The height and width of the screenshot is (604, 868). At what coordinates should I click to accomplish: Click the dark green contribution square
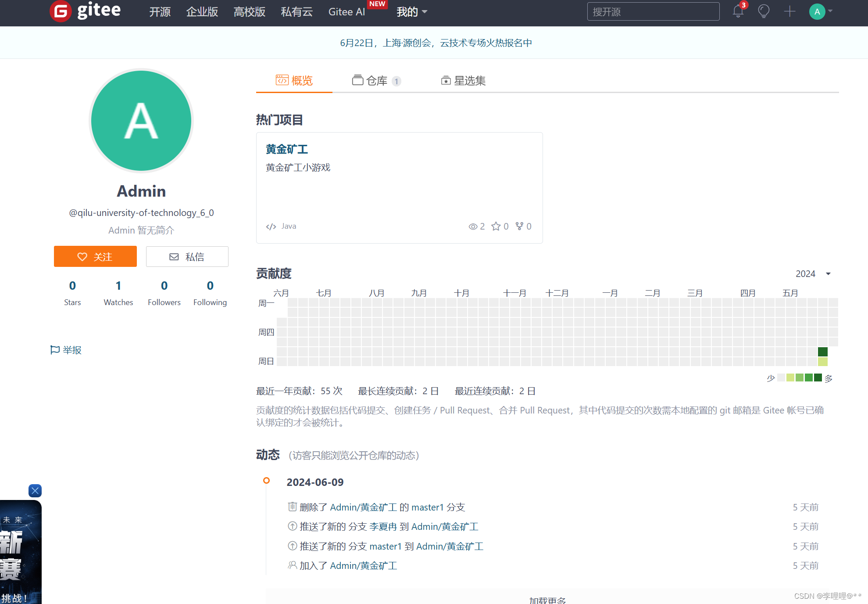[822, 351]
